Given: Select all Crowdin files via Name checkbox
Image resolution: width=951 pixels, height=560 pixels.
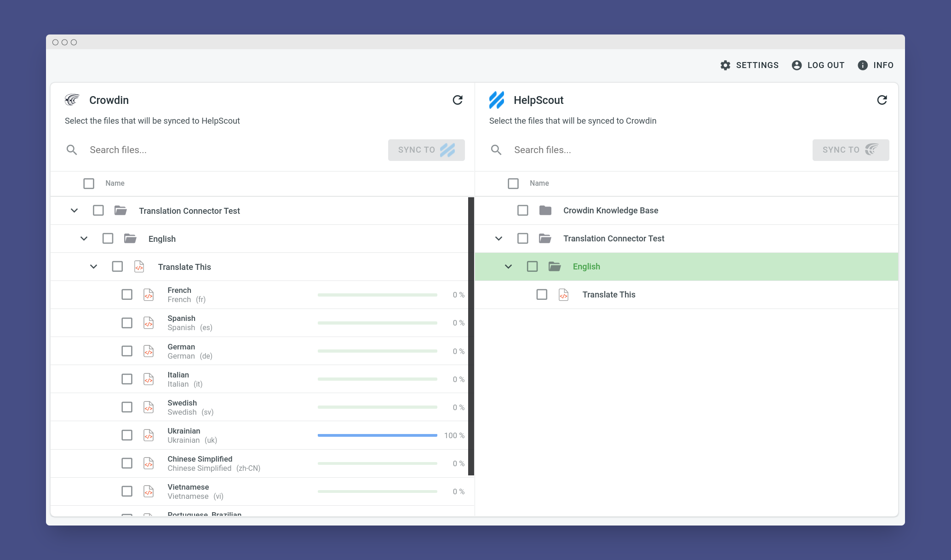Looking at the screenshot, I should pyautogui.click(x=89, y=183).
